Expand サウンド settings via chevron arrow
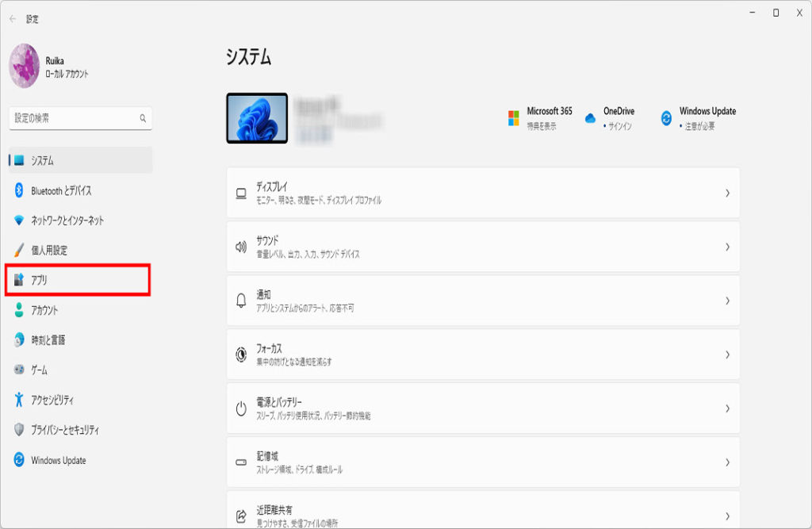Screen dimensions: 812x529 [x=726, y=247]
